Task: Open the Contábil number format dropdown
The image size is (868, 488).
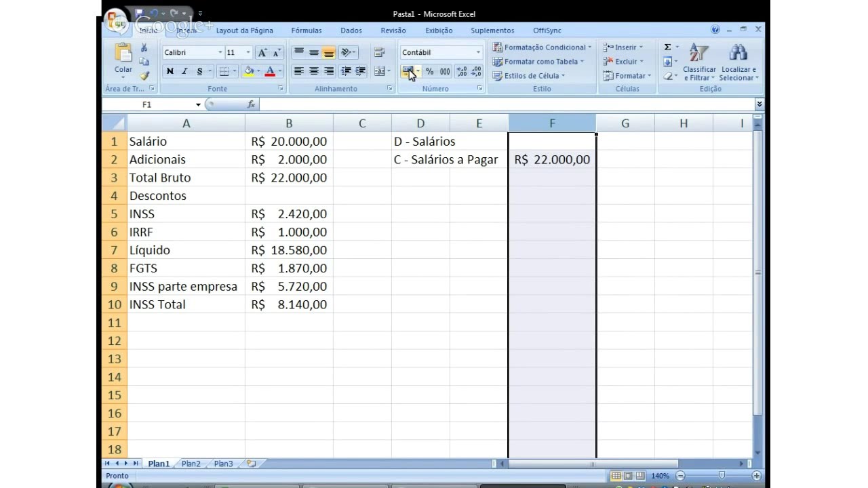Action: pos(478,52)
